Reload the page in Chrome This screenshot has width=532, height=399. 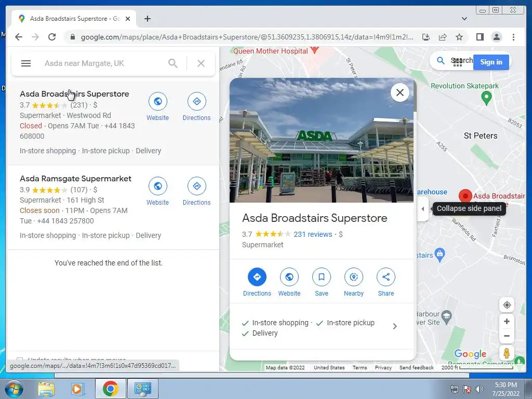pos(52,37)
